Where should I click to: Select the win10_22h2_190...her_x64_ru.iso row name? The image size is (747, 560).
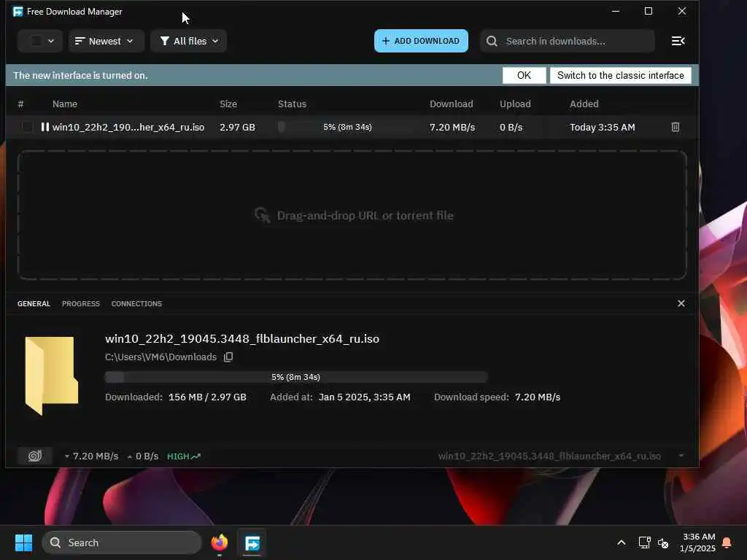[x=128, y=127]
